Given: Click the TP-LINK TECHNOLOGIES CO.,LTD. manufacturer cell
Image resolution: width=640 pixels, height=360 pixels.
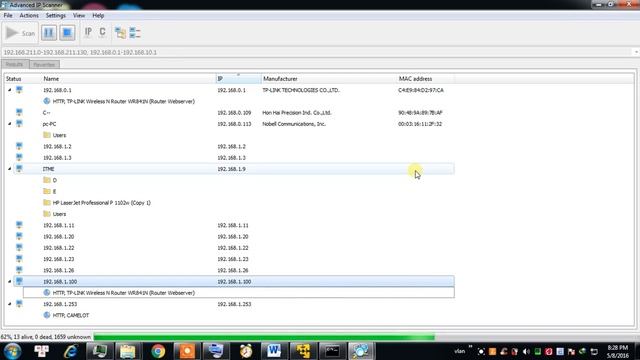Looking at the screenshot, I should [301, 90].
